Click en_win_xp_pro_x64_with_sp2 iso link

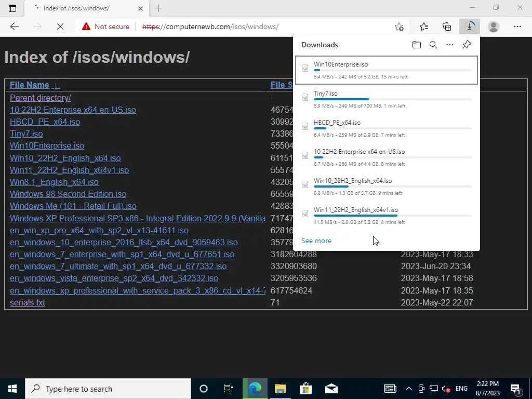tap(99, 230)
